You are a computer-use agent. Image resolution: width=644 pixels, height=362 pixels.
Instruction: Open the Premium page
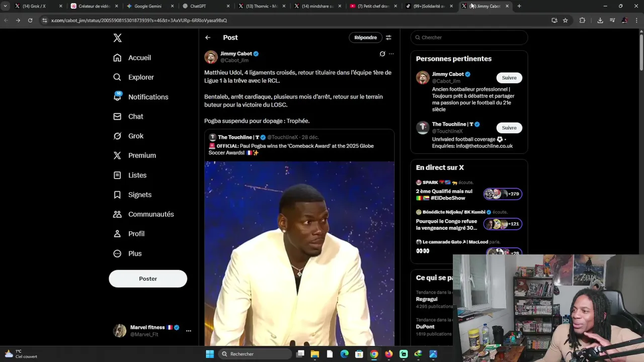coord(135,156)
